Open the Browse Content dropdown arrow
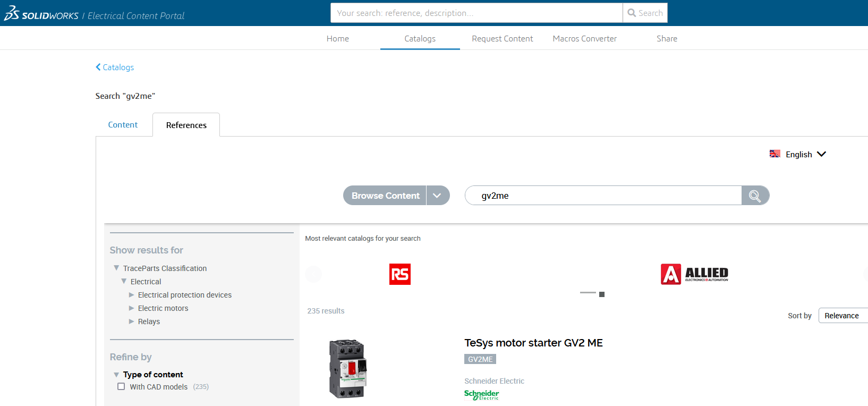 point(437,196)
